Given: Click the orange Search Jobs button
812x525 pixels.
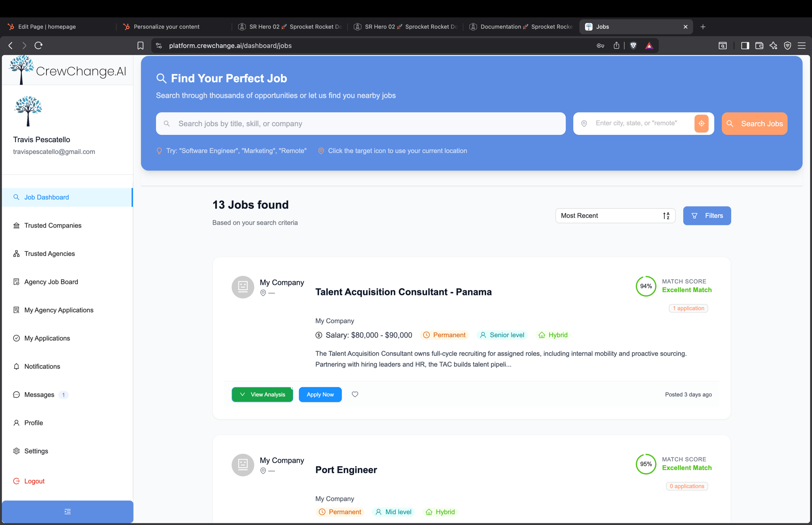Looking at the screenshot, I should [x=754, y=124].
